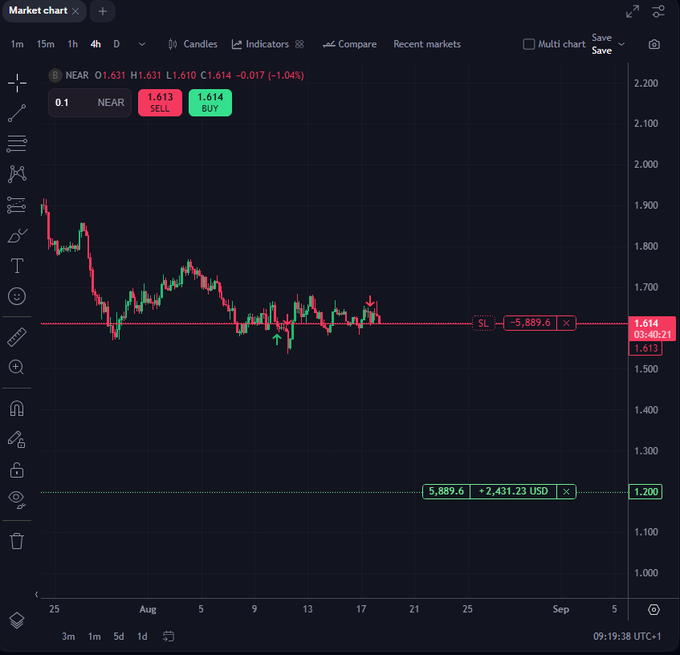Click the 1.614 BUY button
The height and width of the screenshot is (655, 680).
[210, 103]
